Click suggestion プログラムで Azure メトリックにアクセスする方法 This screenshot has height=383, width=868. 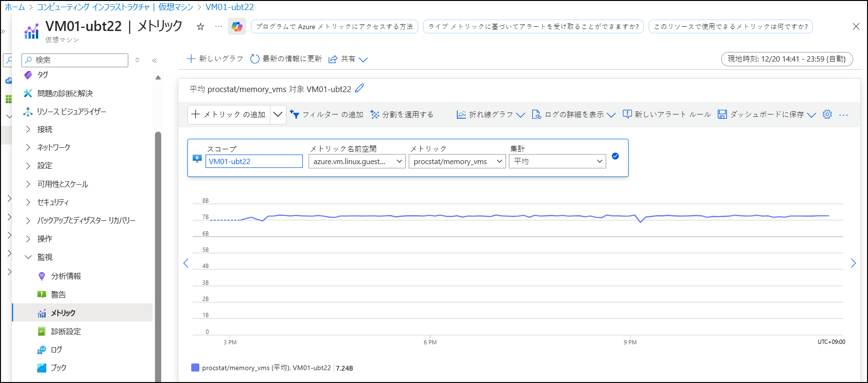[x=334, y=27]
